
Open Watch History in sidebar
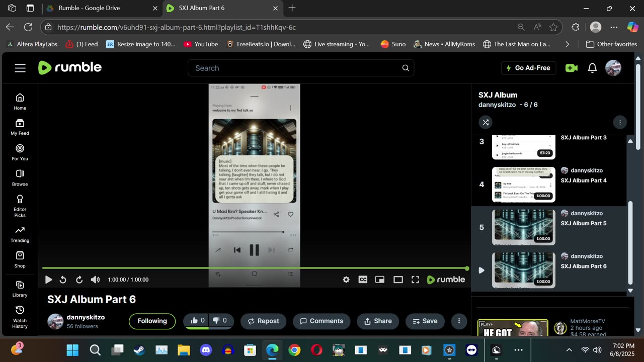pos(20,317)
